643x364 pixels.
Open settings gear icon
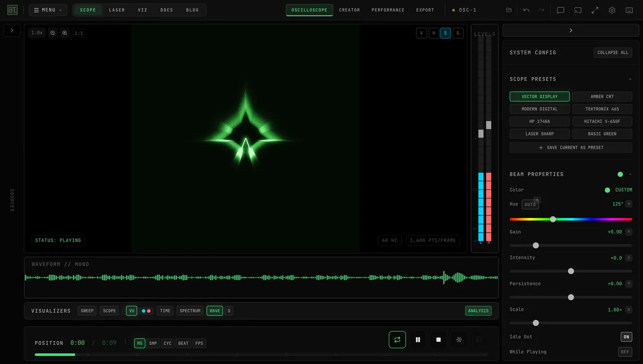point(612,10)
